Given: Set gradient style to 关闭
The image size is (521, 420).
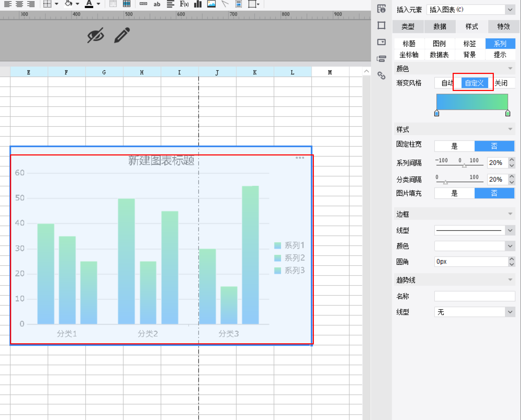Looking at the screenshot, I should [501, 83].
